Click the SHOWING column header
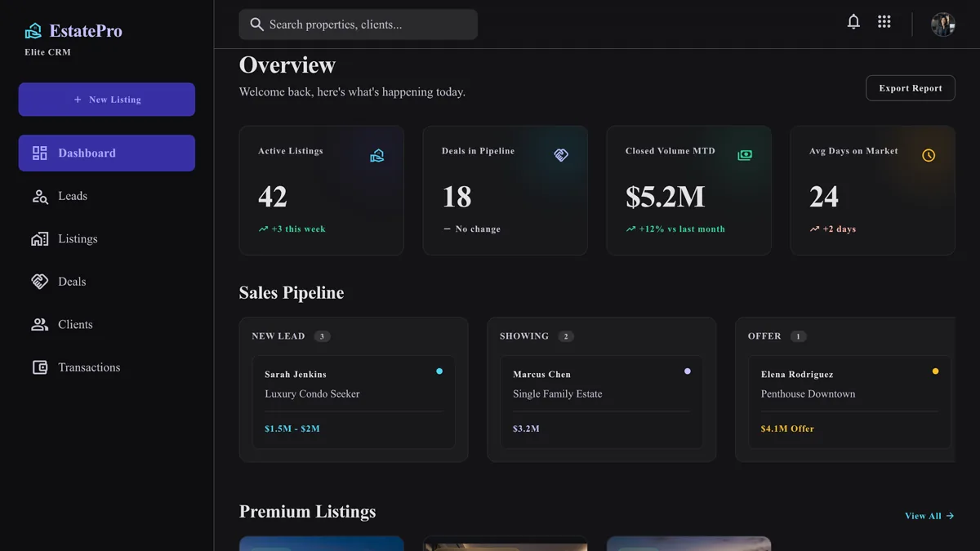980x551 pixels. click(x=524, y=336)
